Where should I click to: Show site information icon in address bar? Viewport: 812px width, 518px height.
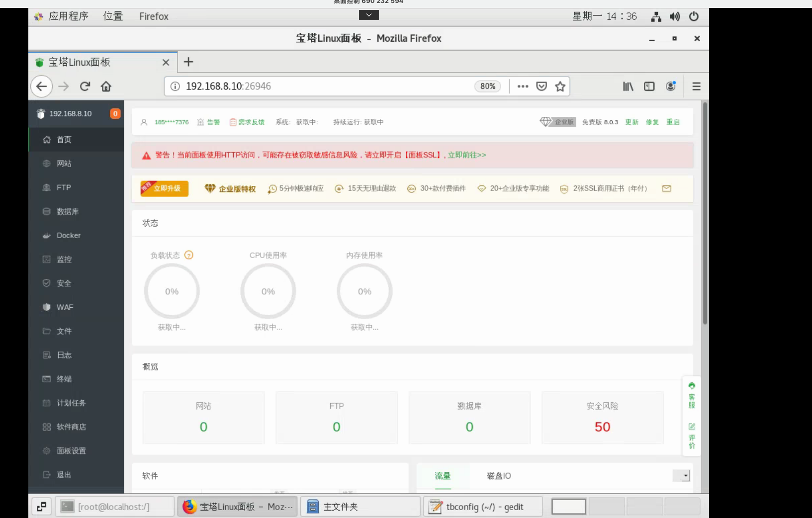[x=175, y=86]
